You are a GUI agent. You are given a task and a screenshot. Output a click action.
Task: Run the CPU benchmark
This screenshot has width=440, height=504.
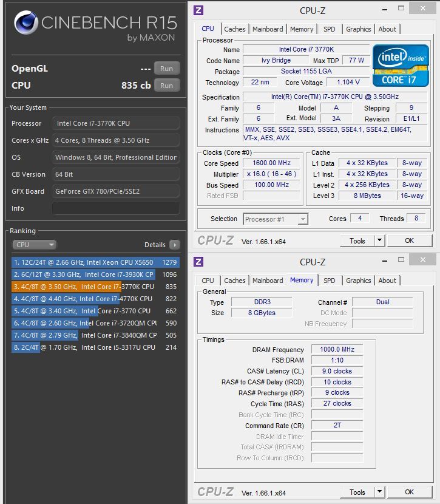(167, 86)
